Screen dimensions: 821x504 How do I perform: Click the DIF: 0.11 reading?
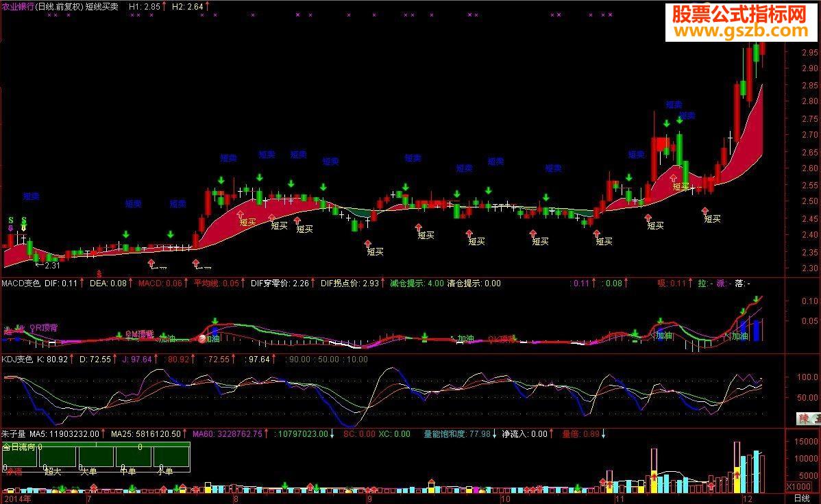pyautogui.click(x=61, y=283)
